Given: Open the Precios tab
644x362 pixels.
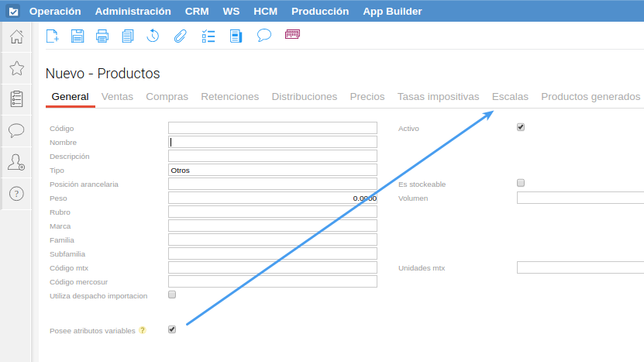Looking at the screenshot, I should [x=367, y=97].
